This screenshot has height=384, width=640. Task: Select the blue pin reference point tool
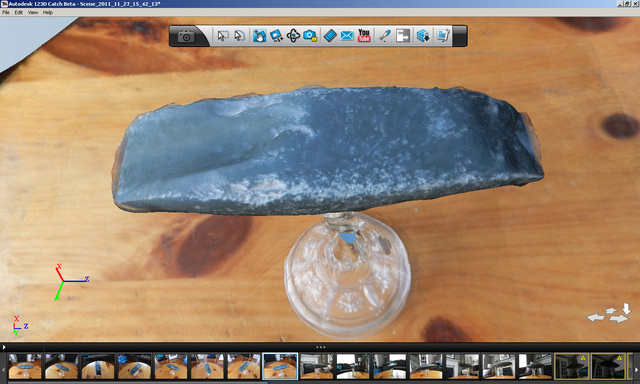[384, 36]
